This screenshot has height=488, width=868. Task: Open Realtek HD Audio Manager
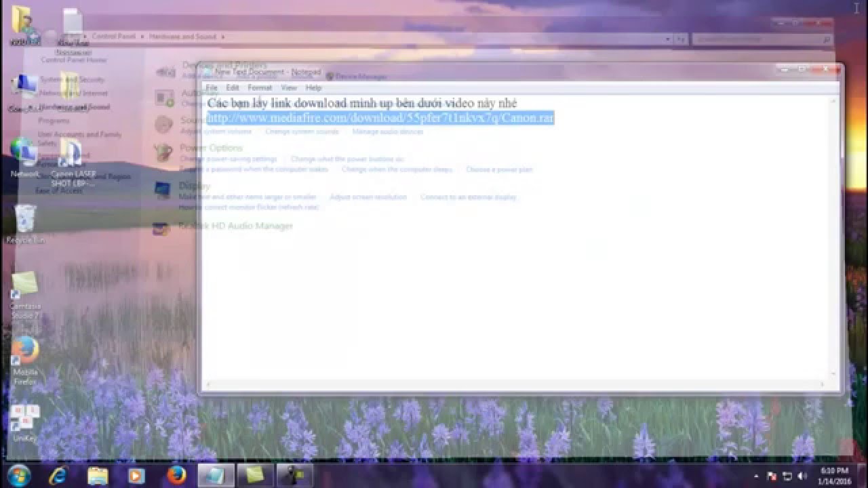point(235,226)
